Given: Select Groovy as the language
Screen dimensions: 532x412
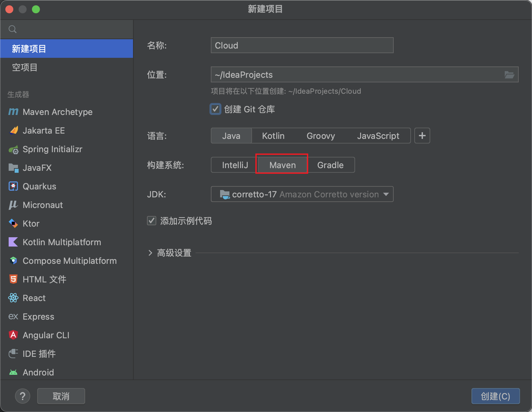Looking at the screenshot, I should pos(321,136).
